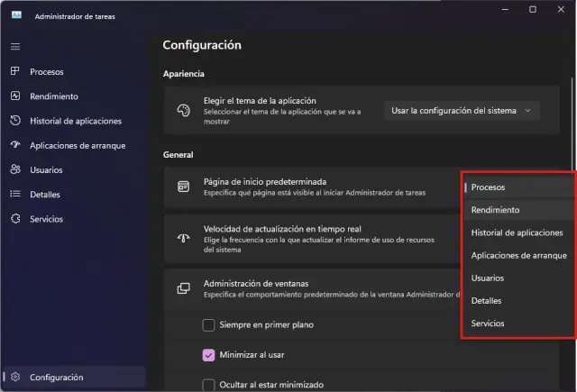The width and height of the screenshot is (577, 392).
Task: Select Usuarios from the start page dropdown
Action: [x=488, y=278]
